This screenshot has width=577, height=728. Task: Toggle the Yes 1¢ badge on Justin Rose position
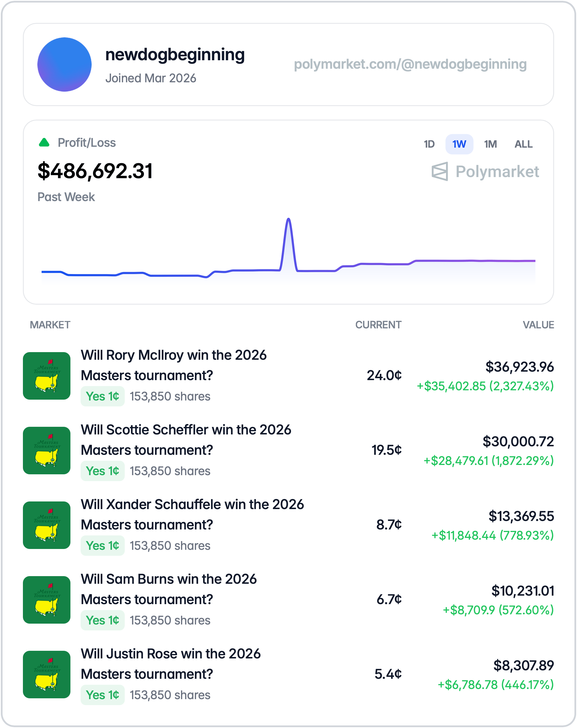pos(102,695)
